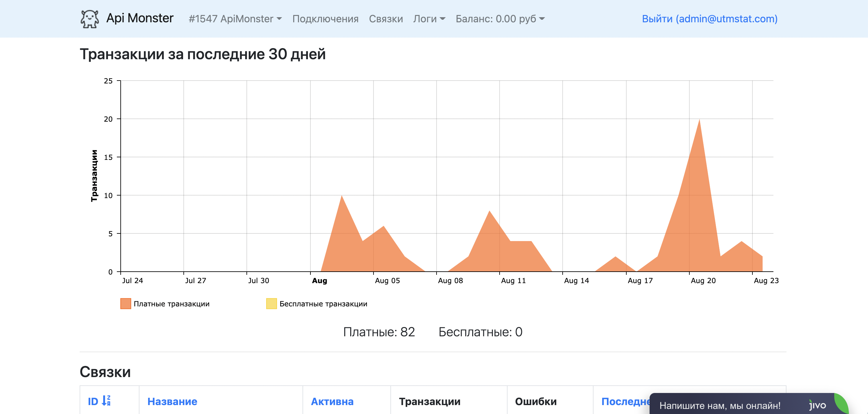Image resolution: width=868 pixels, height=414 pixels.
Task: Sort the table by Название column
Action: [172, 401]
